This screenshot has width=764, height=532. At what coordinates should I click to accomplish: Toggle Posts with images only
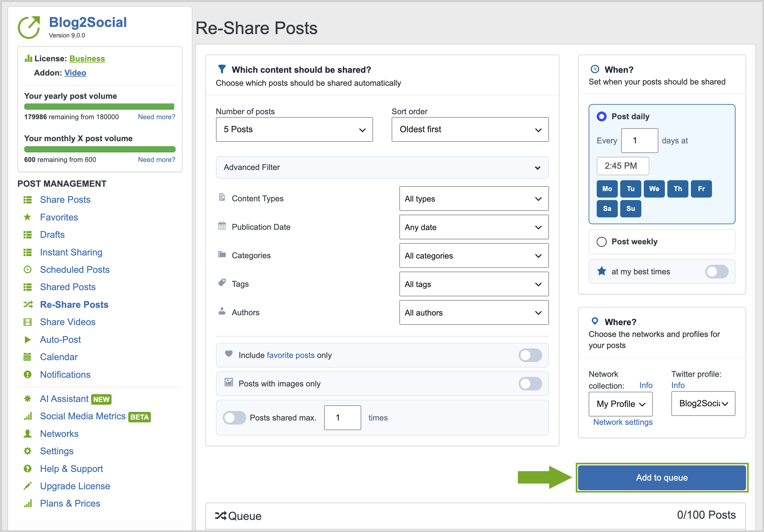[x=530, y=384]
